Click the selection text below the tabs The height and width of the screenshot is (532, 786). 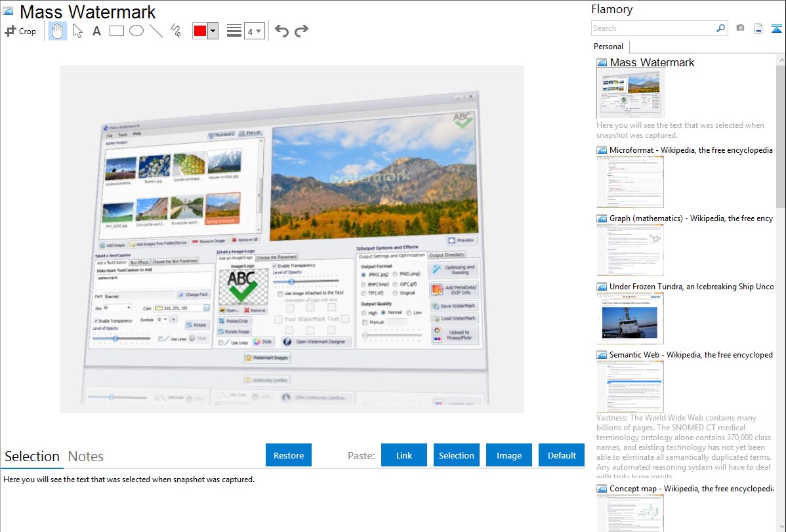click(129, 480)
